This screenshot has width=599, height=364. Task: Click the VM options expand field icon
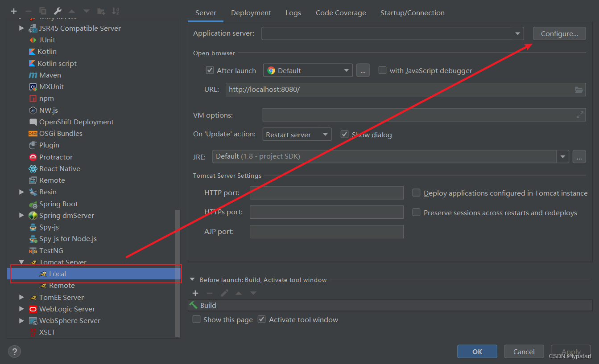[580, 115]
